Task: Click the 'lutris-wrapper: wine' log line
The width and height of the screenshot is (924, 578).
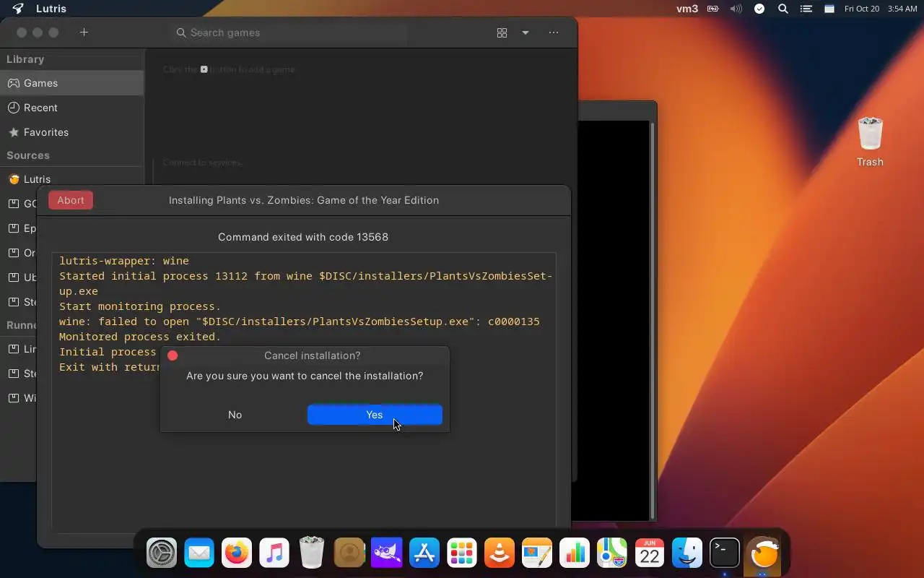Action: (x=124, y=261)
